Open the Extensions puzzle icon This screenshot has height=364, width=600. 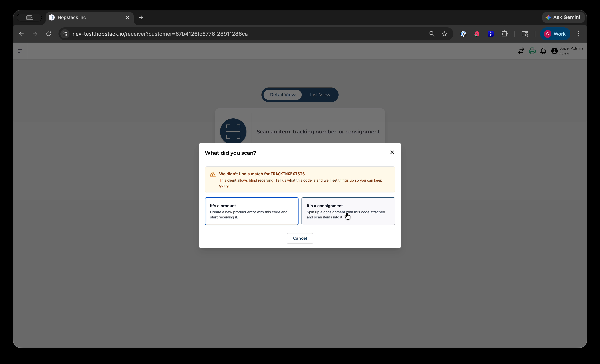[504, 34]
